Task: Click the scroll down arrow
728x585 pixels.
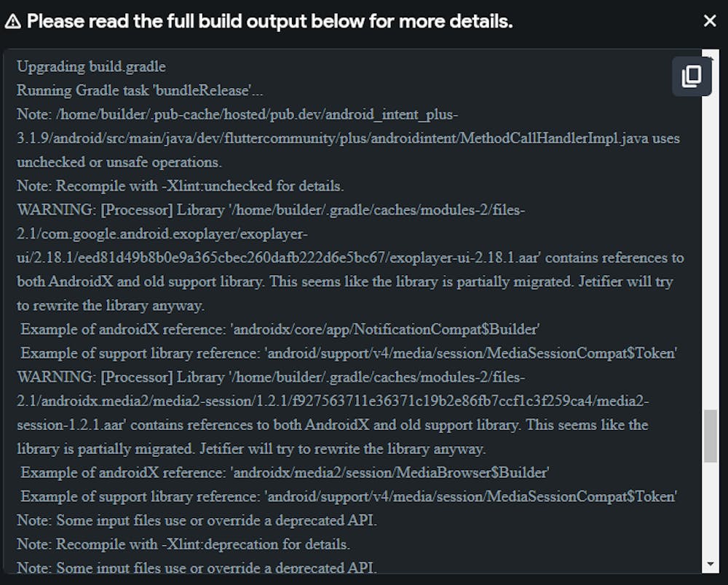Action: click(x=710, y=564)
